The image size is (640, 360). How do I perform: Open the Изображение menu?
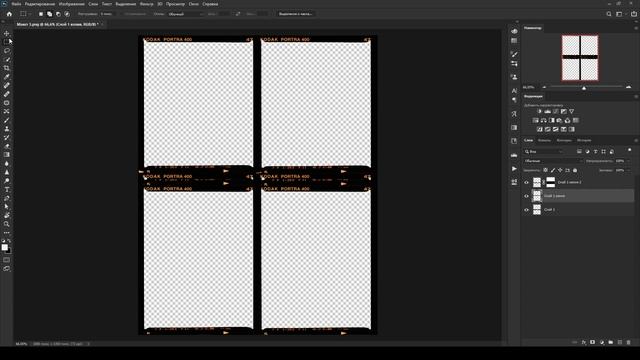point(71,4)
